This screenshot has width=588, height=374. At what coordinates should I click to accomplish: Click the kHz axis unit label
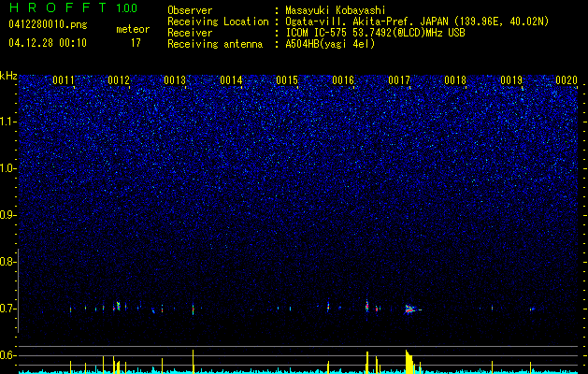pos(8,76)
